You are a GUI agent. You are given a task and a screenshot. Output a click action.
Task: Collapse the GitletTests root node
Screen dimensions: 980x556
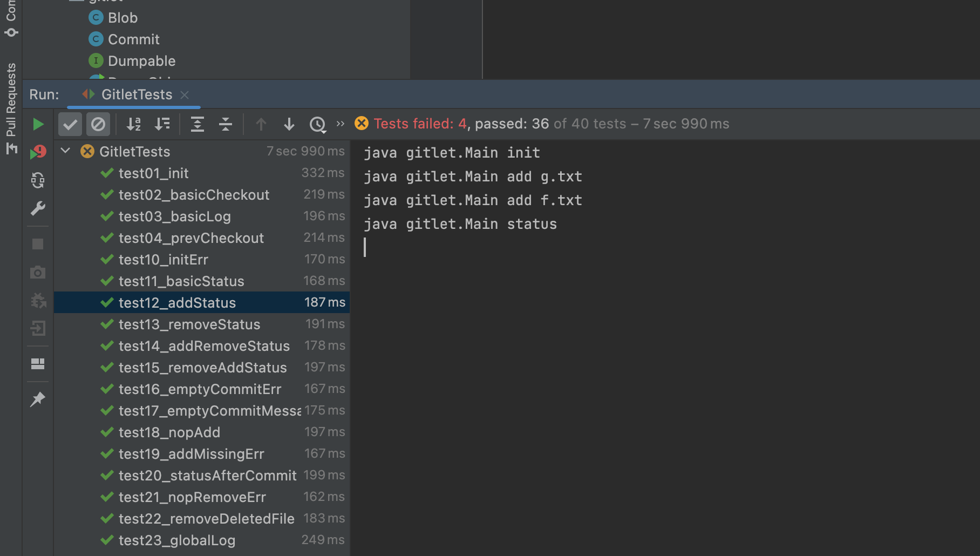pyautogui.click(x=66, y=151)
